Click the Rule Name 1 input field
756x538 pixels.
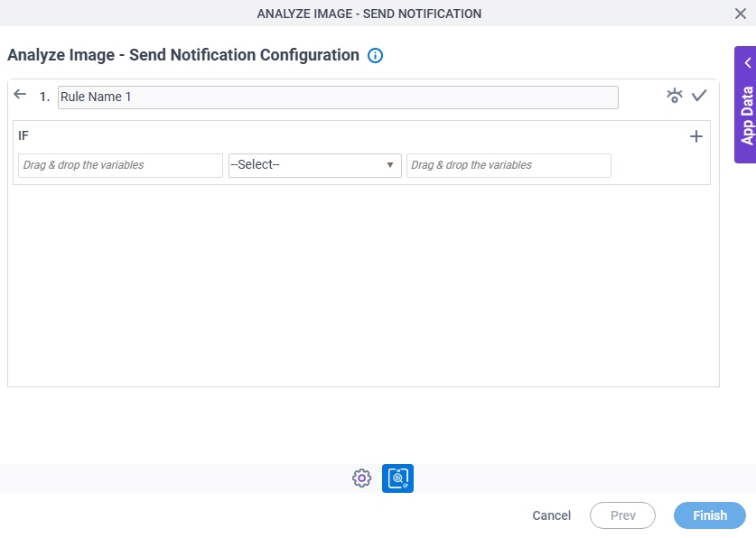[338, 97]
